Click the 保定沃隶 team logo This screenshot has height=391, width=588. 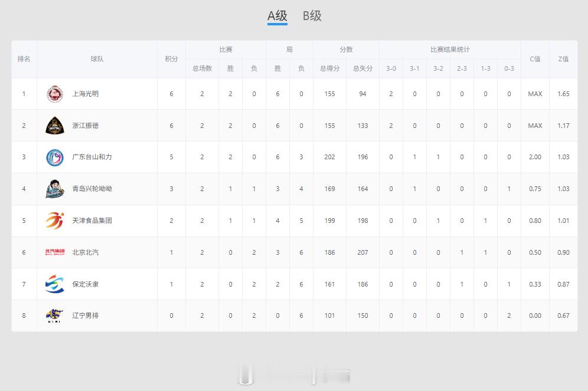pyautogui.click(x=55, y=284)
